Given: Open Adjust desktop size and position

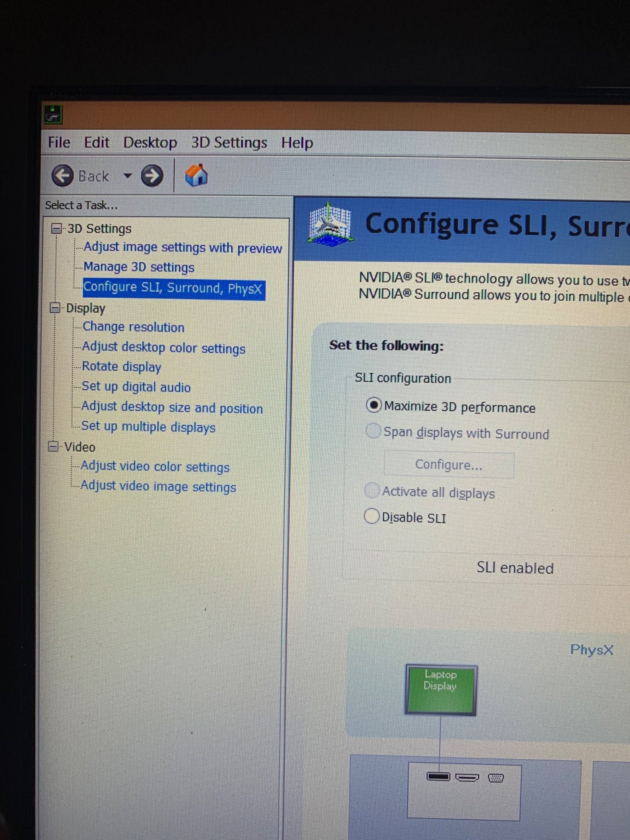Looking at the screenshot, I should (x=172, y=408).
